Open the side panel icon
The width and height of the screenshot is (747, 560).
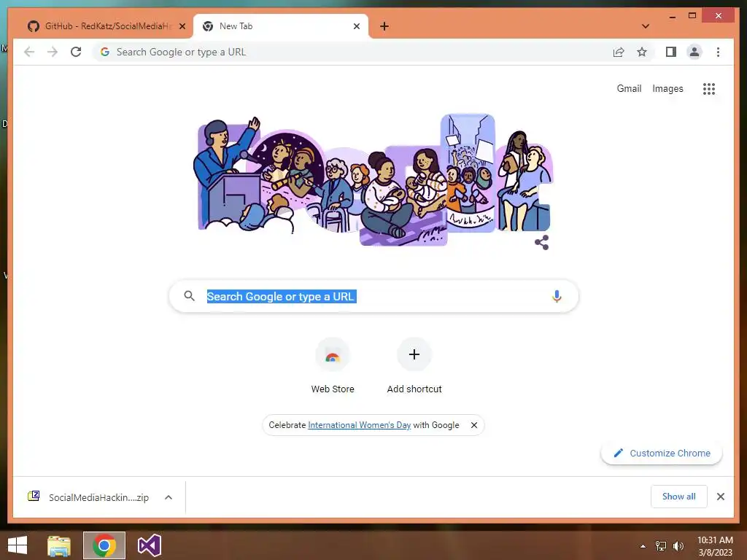[671, 52]
